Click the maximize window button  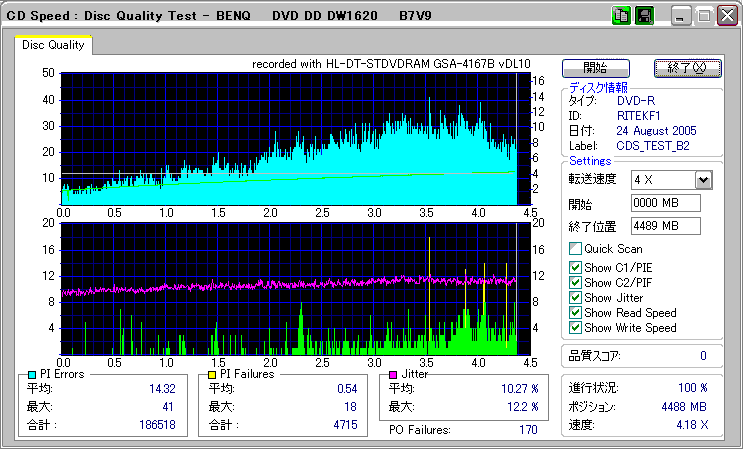point(704,16)
